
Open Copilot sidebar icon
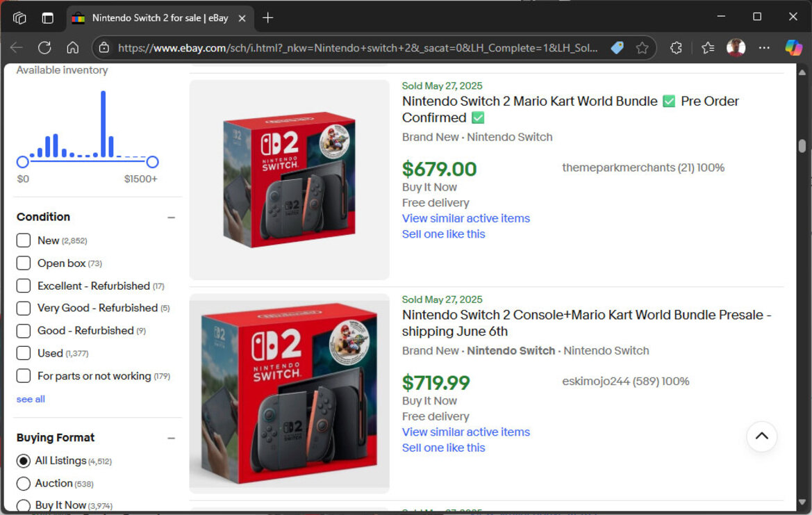click(793, 48)
